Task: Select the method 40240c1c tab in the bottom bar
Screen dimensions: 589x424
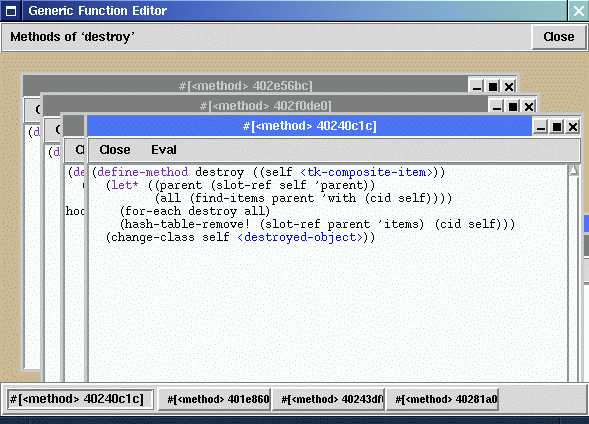Action: pos(80,399)
